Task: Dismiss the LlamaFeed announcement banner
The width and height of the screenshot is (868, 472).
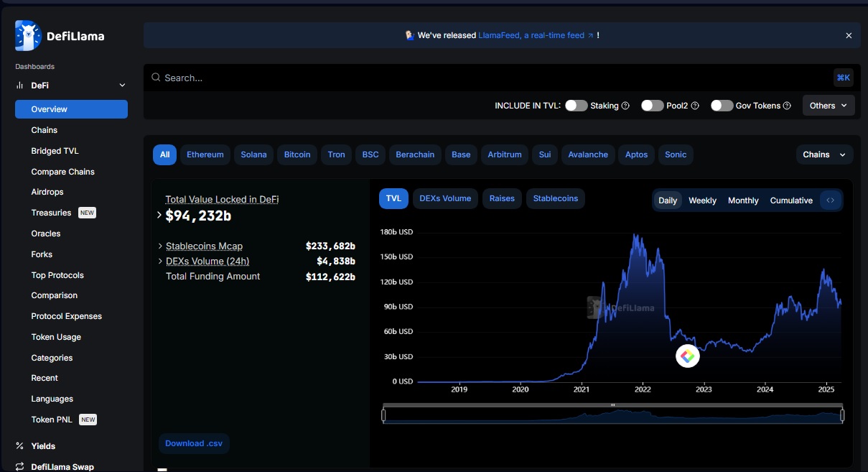Action: coord(849,35)
